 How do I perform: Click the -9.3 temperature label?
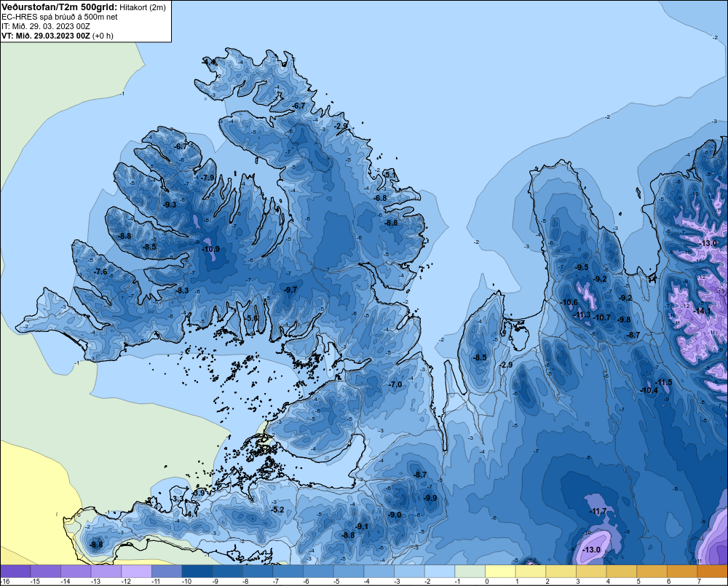[170, 205]
